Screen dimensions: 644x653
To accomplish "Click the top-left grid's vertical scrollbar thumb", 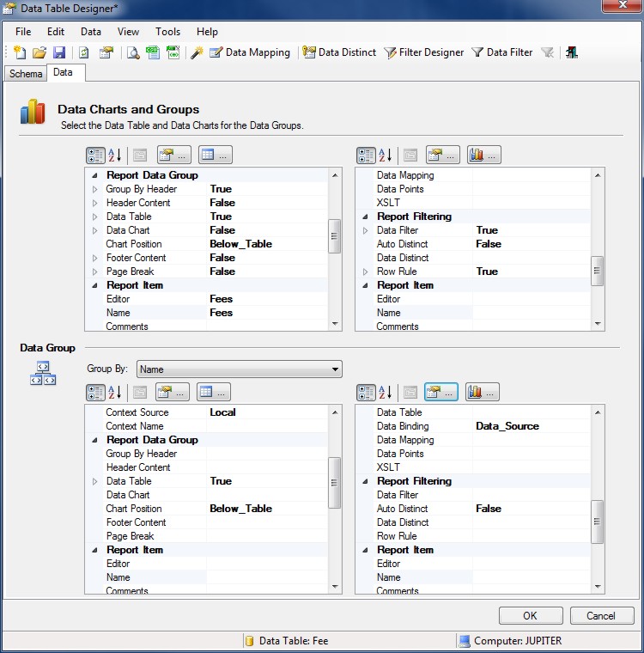I will pyautogui.click(x=335, y=236).
